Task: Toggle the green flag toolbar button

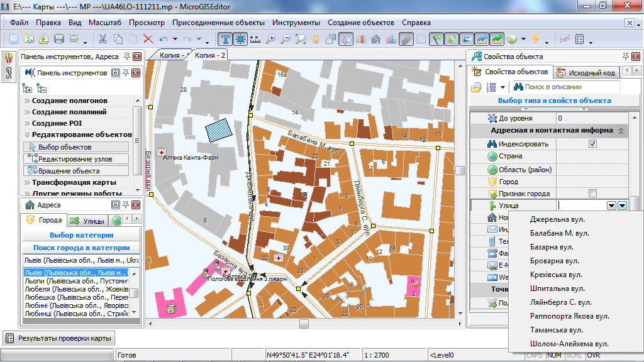Action: (437, 39)
